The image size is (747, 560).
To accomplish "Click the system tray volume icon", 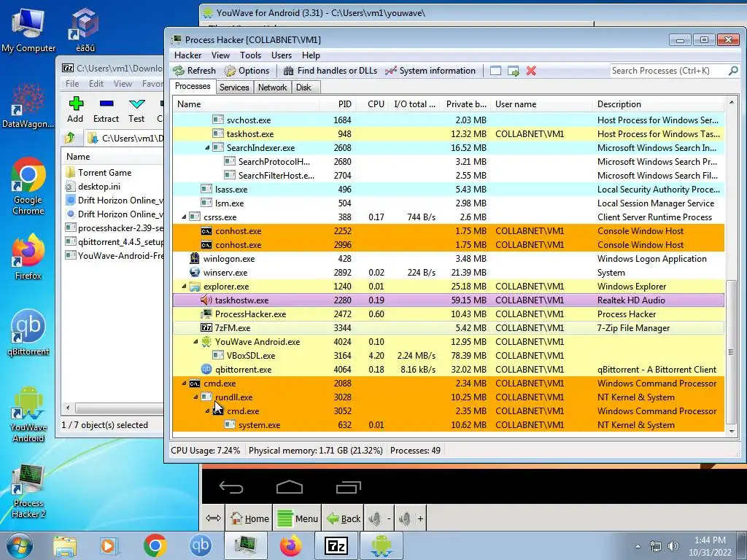I will (673, 546).
